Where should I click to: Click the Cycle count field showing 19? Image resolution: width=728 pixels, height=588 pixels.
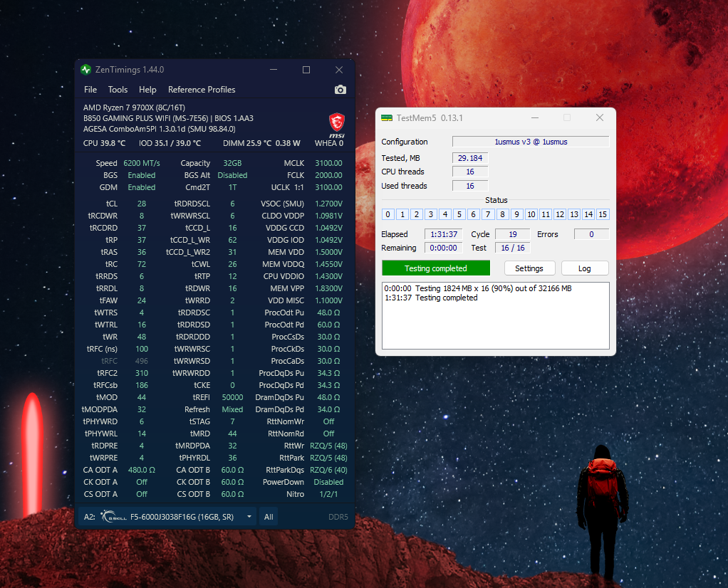click(x=513, y=234)
